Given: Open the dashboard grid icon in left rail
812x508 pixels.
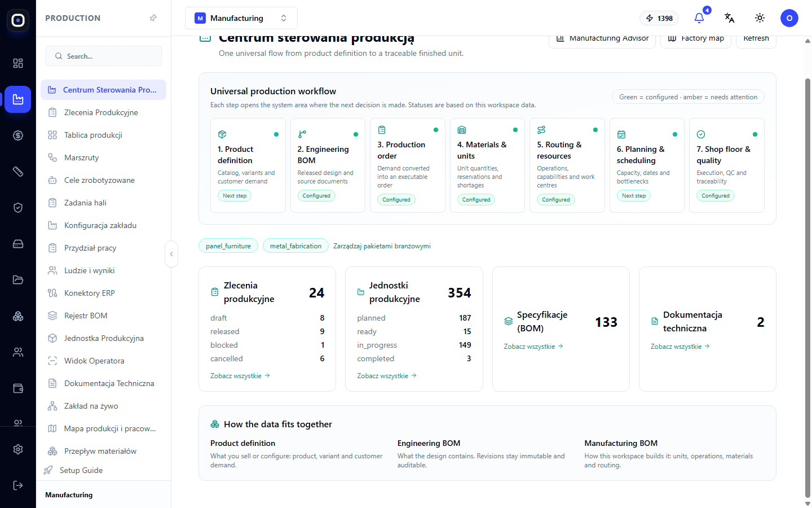Looking at the screenshot, I should (18, 63).
